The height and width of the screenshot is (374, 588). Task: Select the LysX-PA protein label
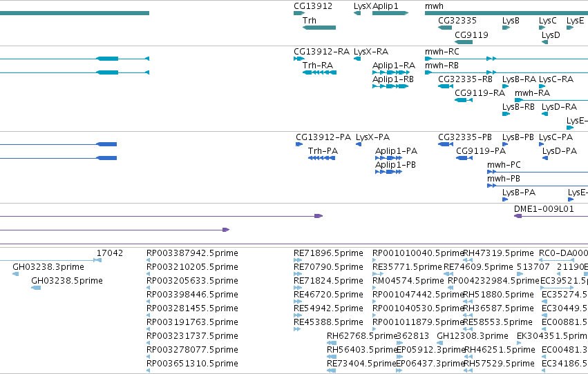tap(372, 137)
